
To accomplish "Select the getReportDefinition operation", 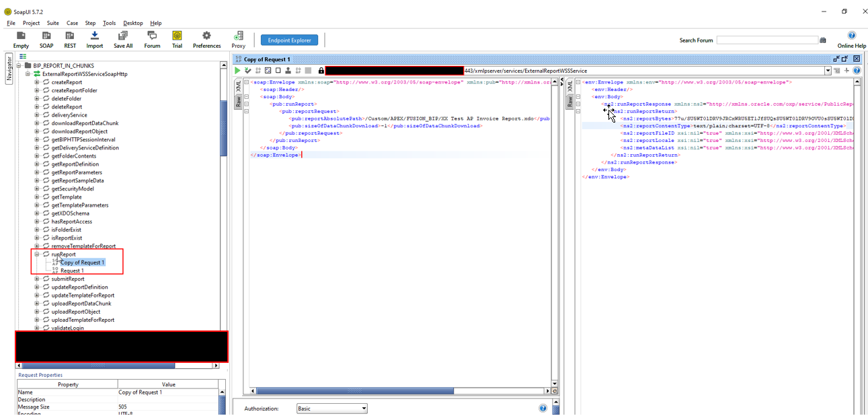I will [x=75, y=164].
